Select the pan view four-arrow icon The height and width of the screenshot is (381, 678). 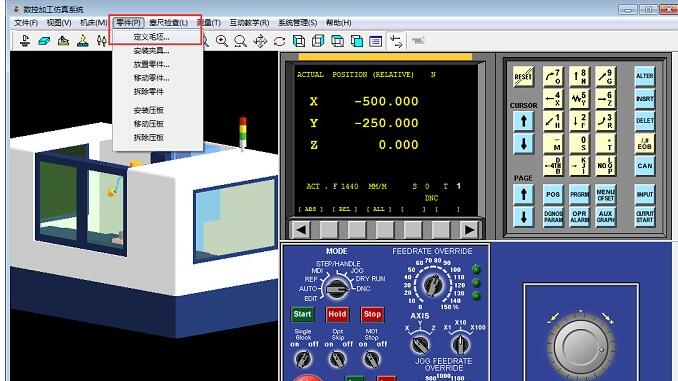[260, 41]
